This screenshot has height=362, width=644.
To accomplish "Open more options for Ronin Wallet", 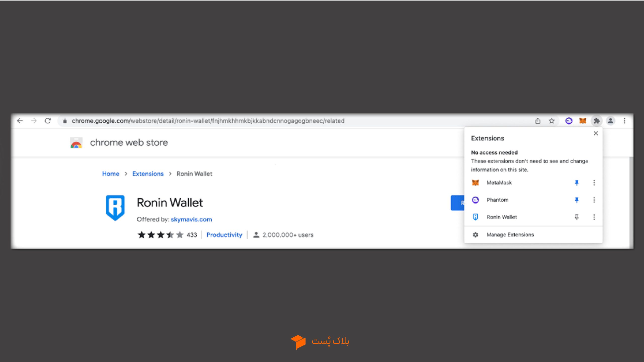I will click(594, 217).
